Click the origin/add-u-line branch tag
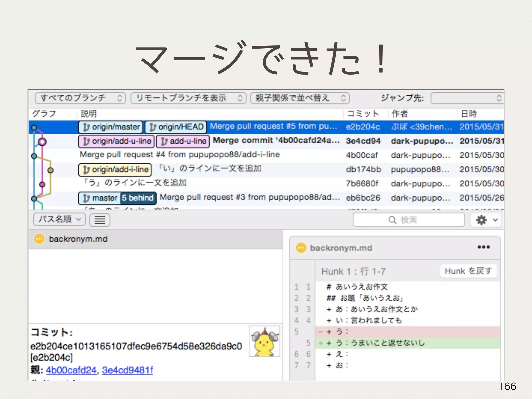 coord(116,141)
